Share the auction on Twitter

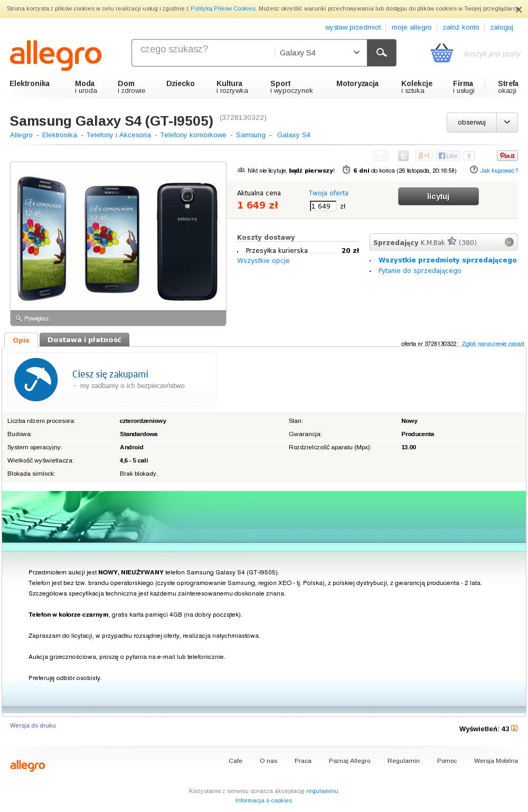(x=403, y=156)
